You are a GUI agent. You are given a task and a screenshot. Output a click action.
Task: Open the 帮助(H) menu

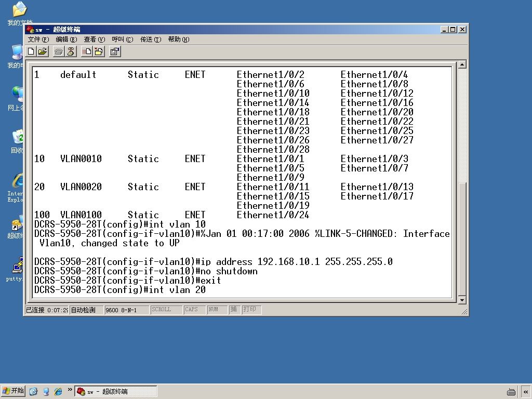(x=179, y=39)
